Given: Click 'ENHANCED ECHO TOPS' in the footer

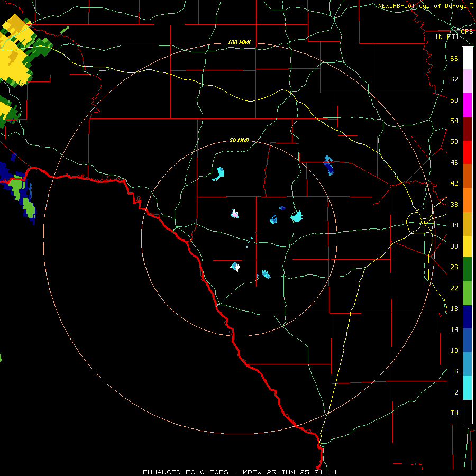Looking at the screenshot, I should click(x=186, y=472).
